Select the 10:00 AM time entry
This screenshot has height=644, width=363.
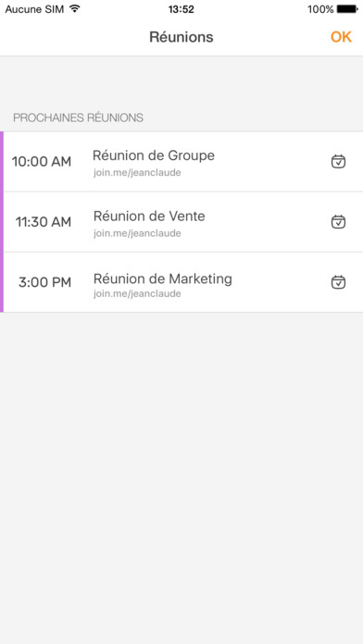42,161
